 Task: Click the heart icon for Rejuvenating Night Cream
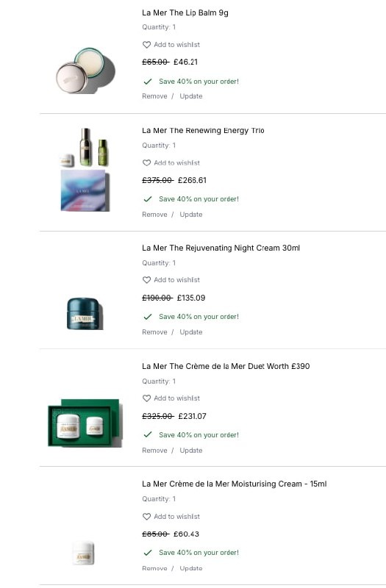(x=146, y=280)
